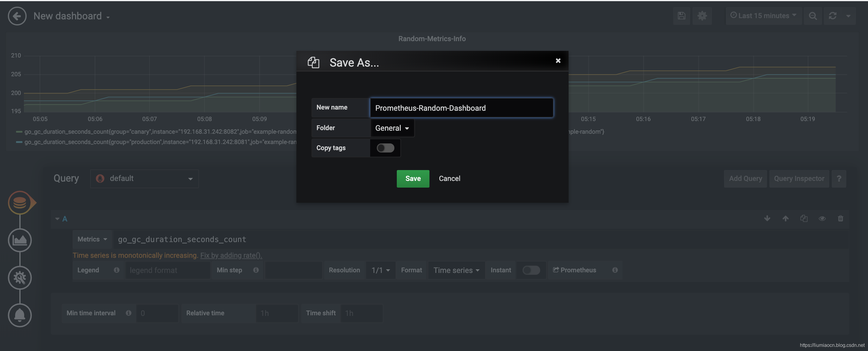This screenshot has width=868, height=351.
Task: Open the Last 15 minutes time picker
Action: (763, 16)
